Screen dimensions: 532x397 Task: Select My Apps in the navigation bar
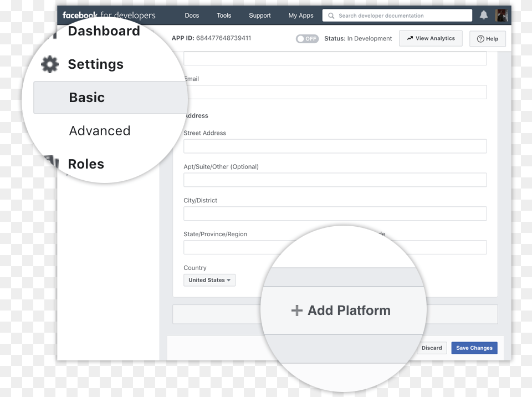(300, 16)
